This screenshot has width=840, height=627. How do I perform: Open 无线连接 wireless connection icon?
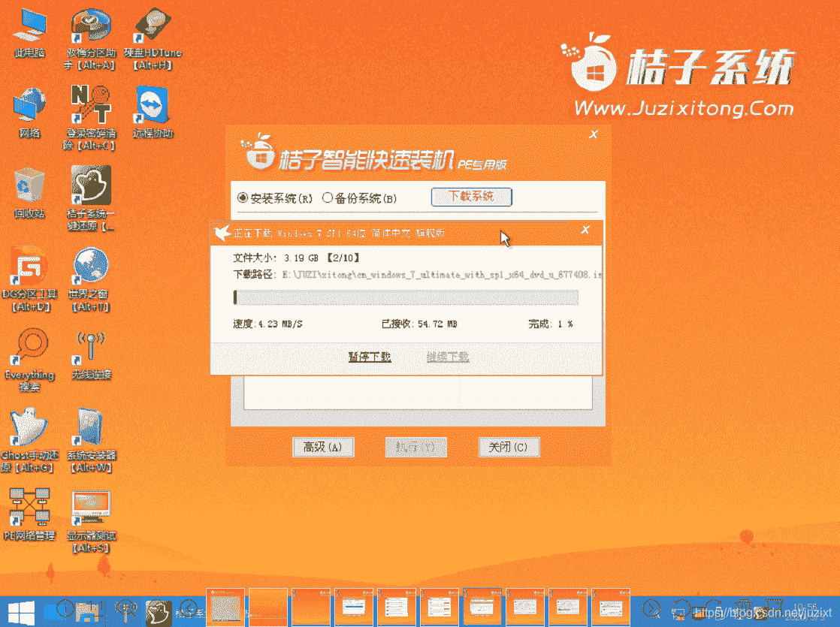coord(90,355)
